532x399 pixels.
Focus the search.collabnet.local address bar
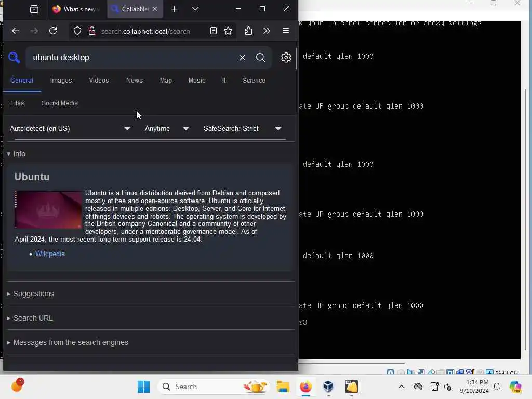[145, 31]
